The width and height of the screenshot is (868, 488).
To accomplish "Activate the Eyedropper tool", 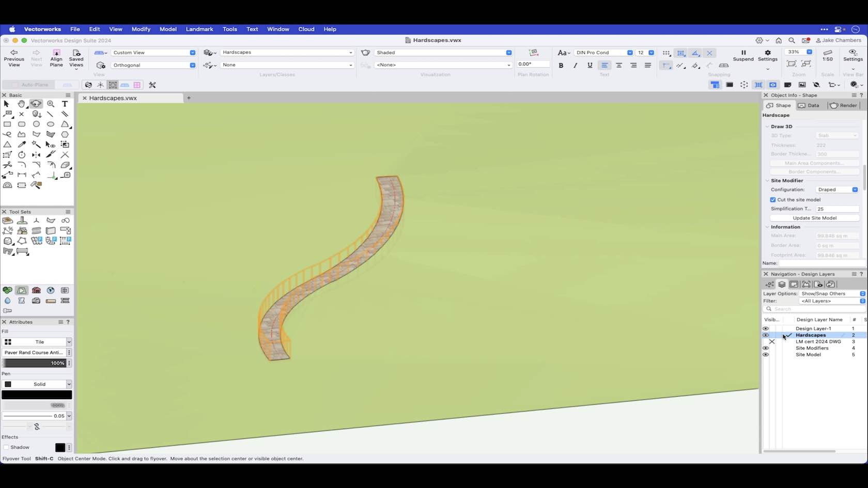I will 22,145.
